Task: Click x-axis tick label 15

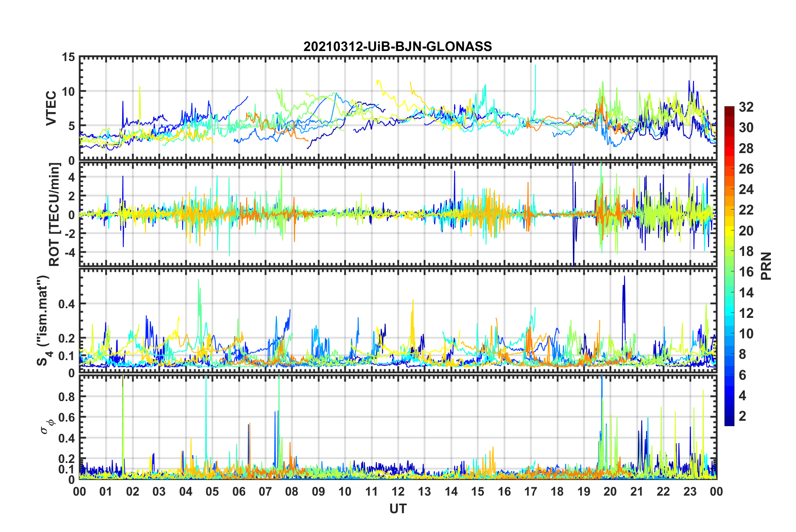Action: coord(478,491)
